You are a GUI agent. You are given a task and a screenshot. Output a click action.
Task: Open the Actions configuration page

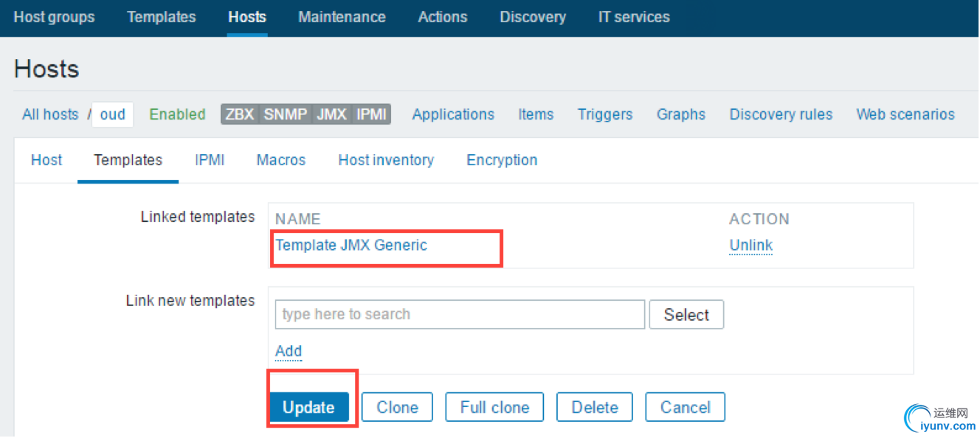(443, 17)
